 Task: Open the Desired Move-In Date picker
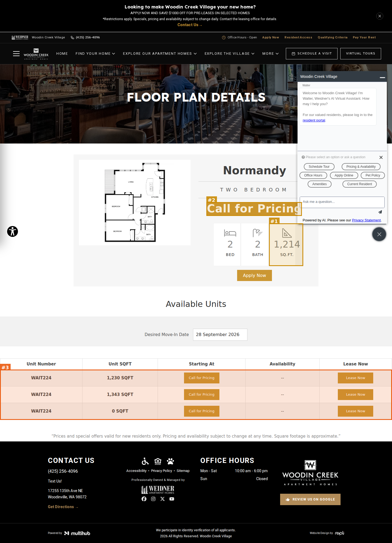click(220, 335)
